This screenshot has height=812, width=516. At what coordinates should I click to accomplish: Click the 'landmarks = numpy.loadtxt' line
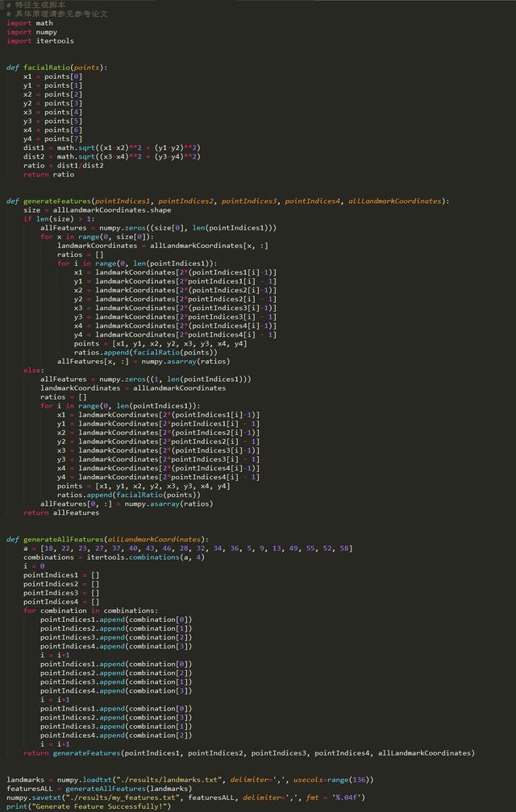(x=190, y=780)
